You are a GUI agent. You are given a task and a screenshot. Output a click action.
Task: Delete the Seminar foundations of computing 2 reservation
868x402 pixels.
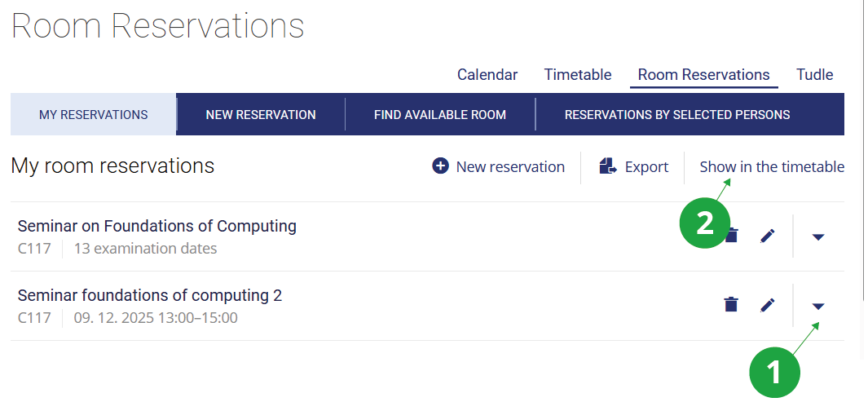tap(731, 305)
